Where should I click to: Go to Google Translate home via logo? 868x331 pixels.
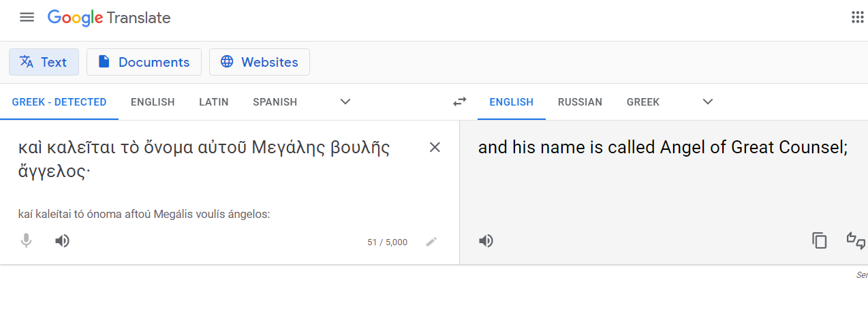109,18
